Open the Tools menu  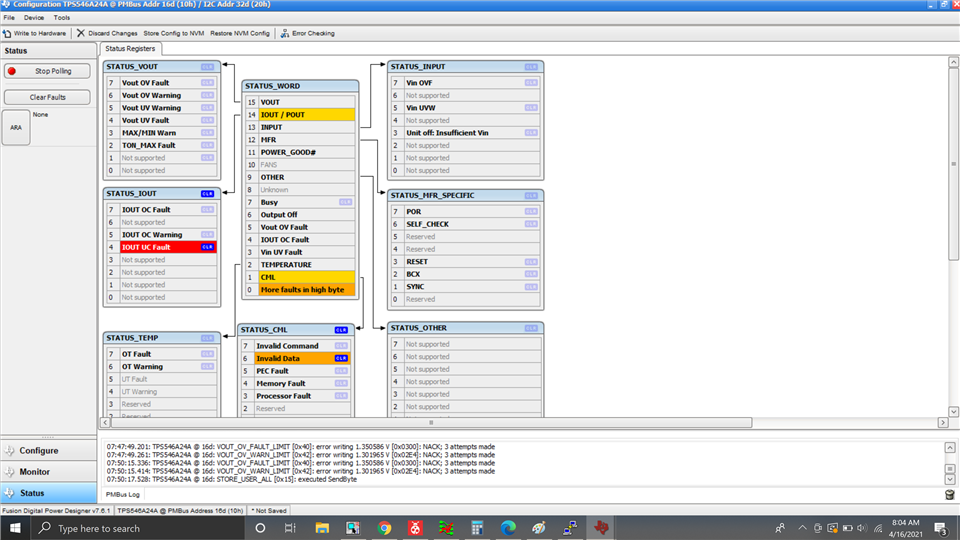click(x=62, y=18)
